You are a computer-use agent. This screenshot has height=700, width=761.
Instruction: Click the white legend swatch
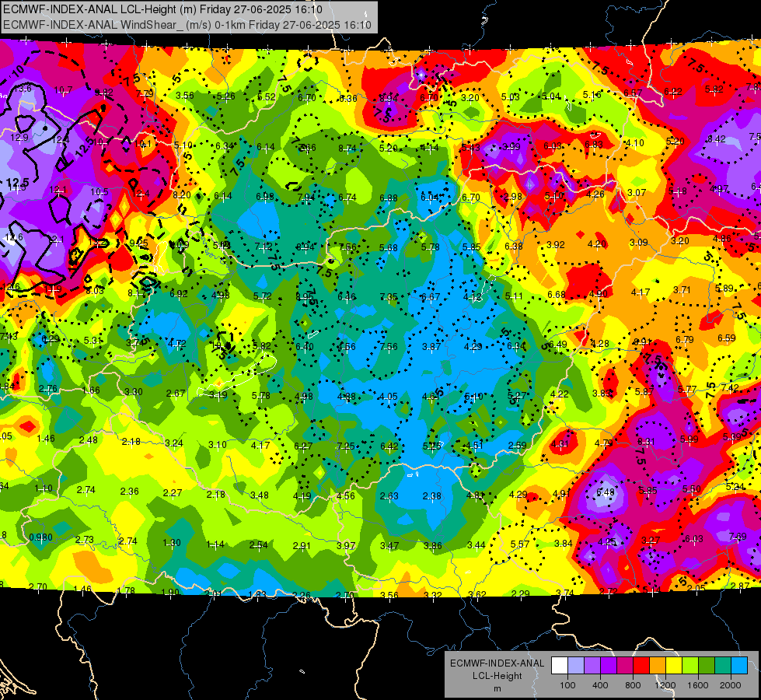point(560,666)
